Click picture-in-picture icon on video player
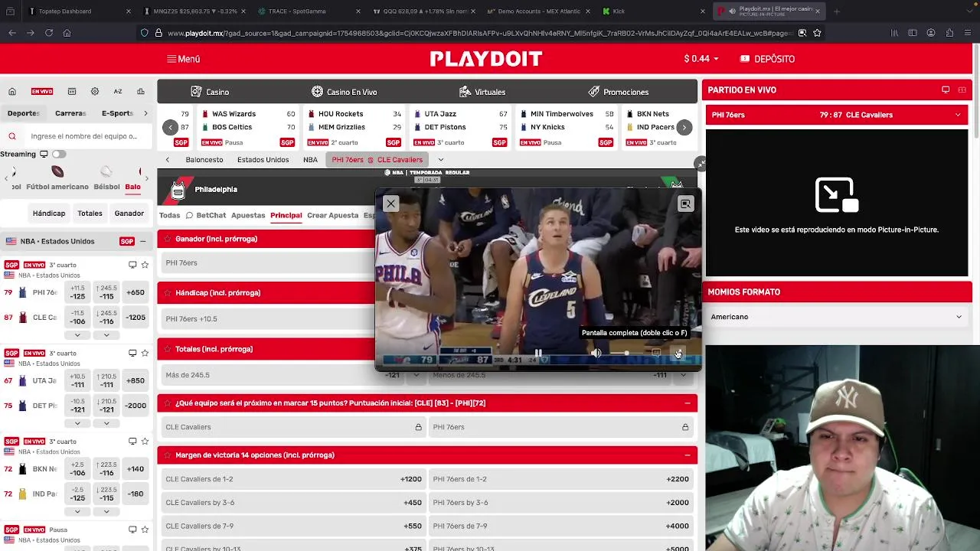Screen dimensions: 980x551 coord(685,204)
